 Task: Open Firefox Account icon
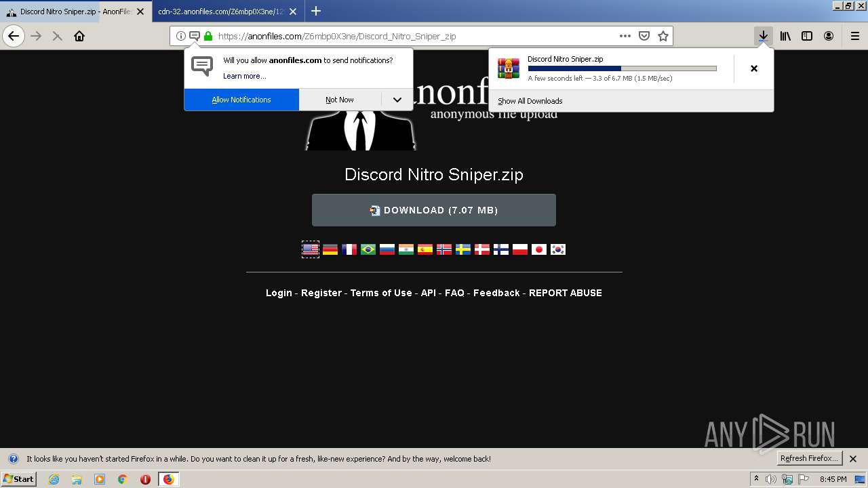click(829, 36)
